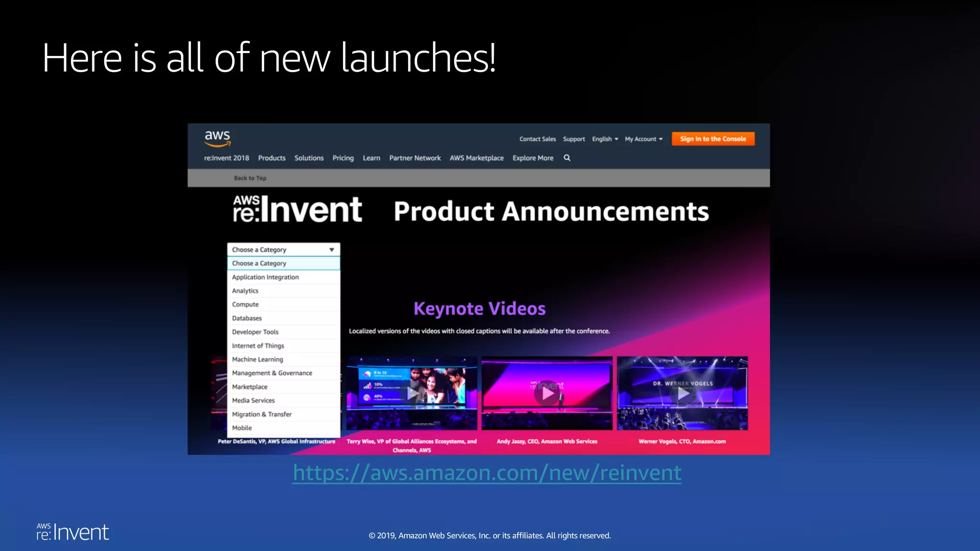Click the Product Announcements heading

(x=551, y=211)
